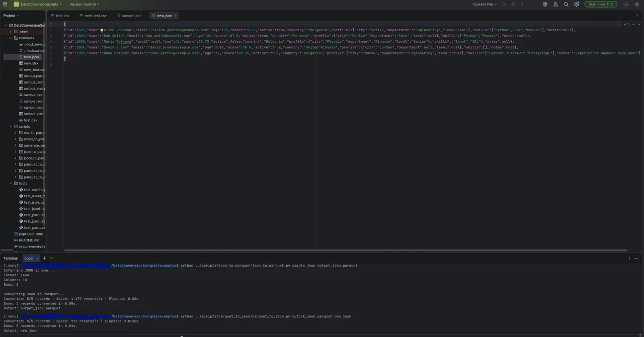This screenshot has width=644, height=337.
Task: Close the Local terminal tab
Action: coord(37,258)
